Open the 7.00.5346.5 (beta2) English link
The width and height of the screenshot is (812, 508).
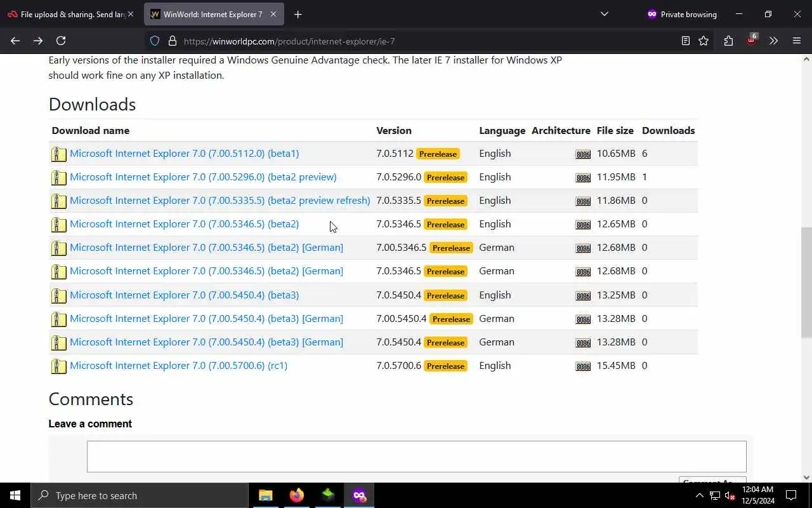coord(184,224)
